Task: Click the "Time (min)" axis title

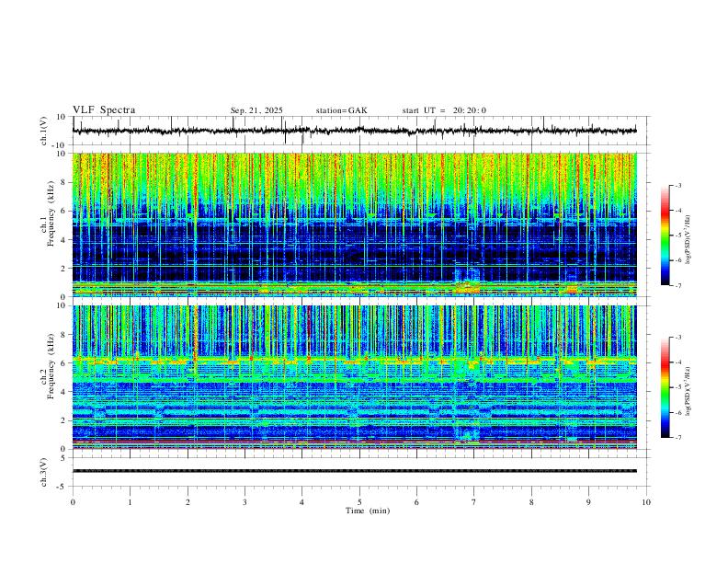Action: click(368, 511)
